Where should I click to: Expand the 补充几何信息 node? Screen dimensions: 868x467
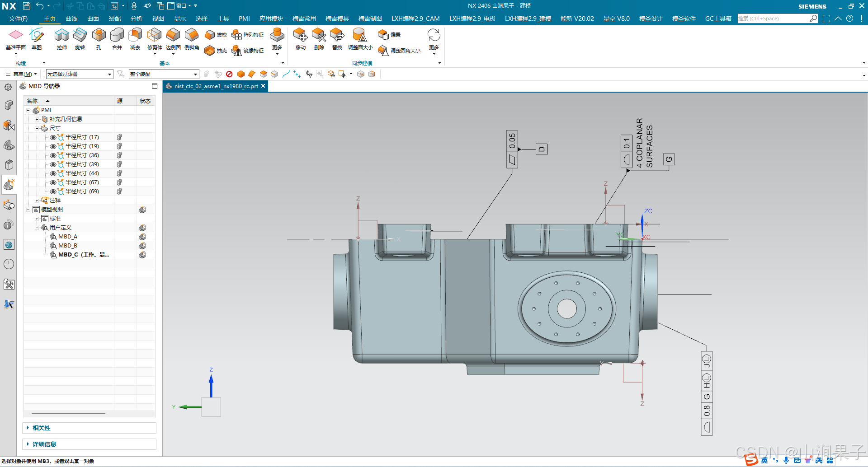37,119
